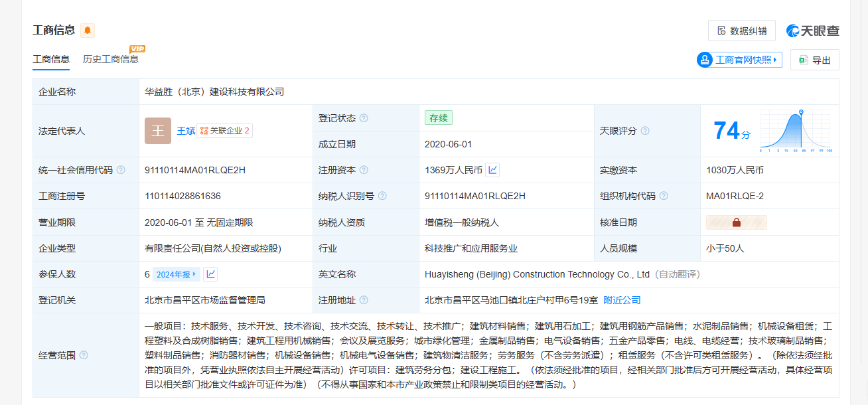This screenshot has width=868, height=405.
Task: Click the locked 核准日期 value
Action: tap(736, 222)
